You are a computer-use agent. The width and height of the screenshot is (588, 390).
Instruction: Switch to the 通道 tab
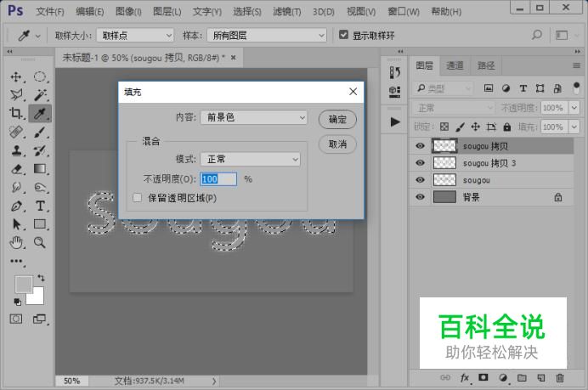[x=455, y=66]
